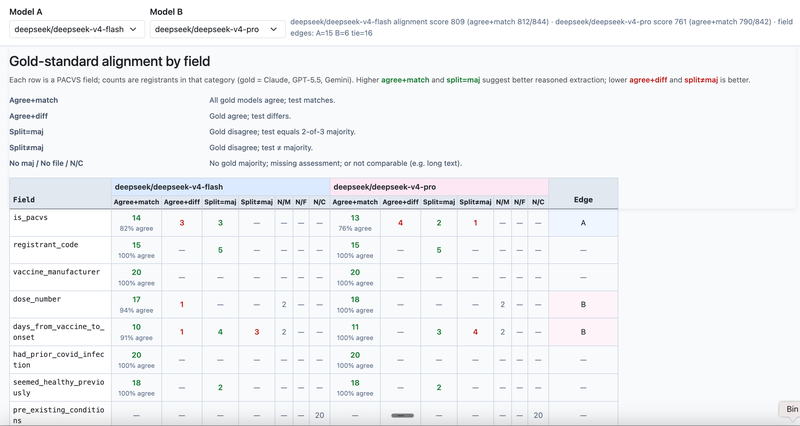Click the Gold-standard alignment by field heading
The height and width of the screenshot is (426, 800).
[x=110, y=61]
